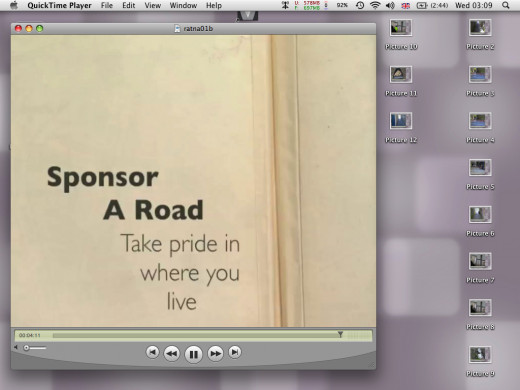Click the video frame showing Sponsor A Road
520x390 pixels.
pos(193,181)
